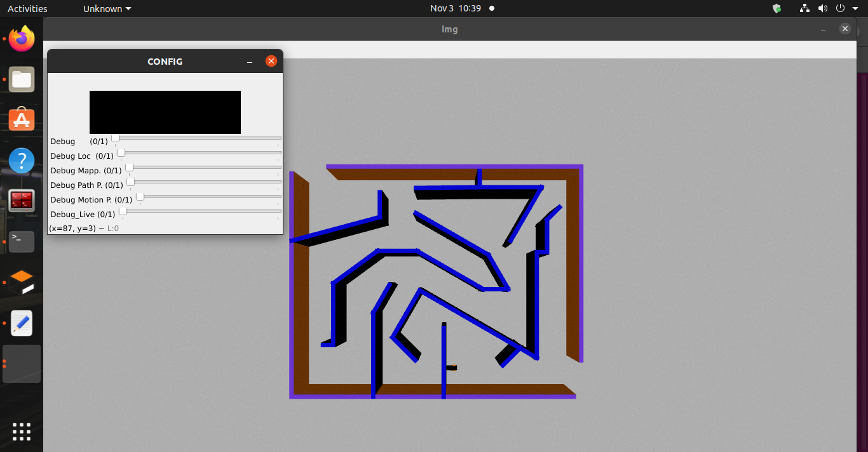Open the Files application in the dock
This screenshot has height=452, width=868.
coord(21,79)
